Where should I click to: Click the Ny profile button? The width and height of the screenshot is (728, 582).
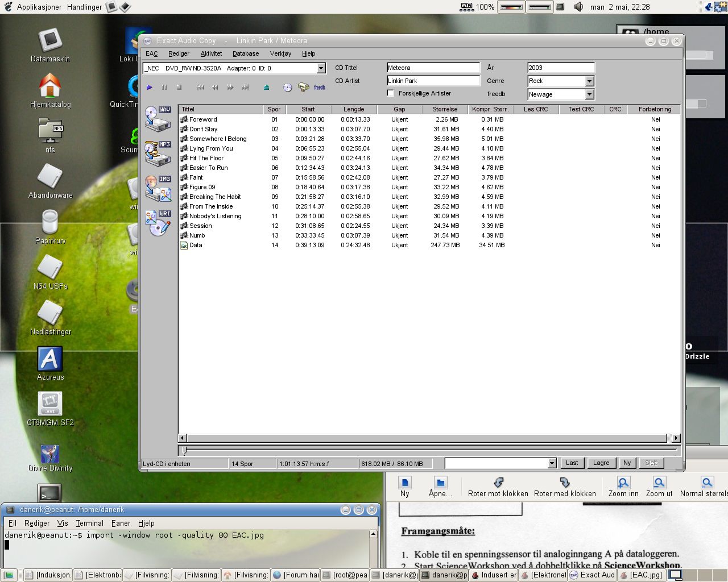pos(627,463)
